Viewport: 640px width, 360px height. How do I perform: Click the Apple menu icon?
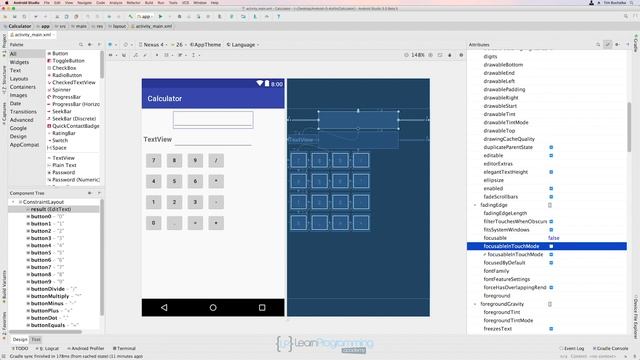(7, 3)
